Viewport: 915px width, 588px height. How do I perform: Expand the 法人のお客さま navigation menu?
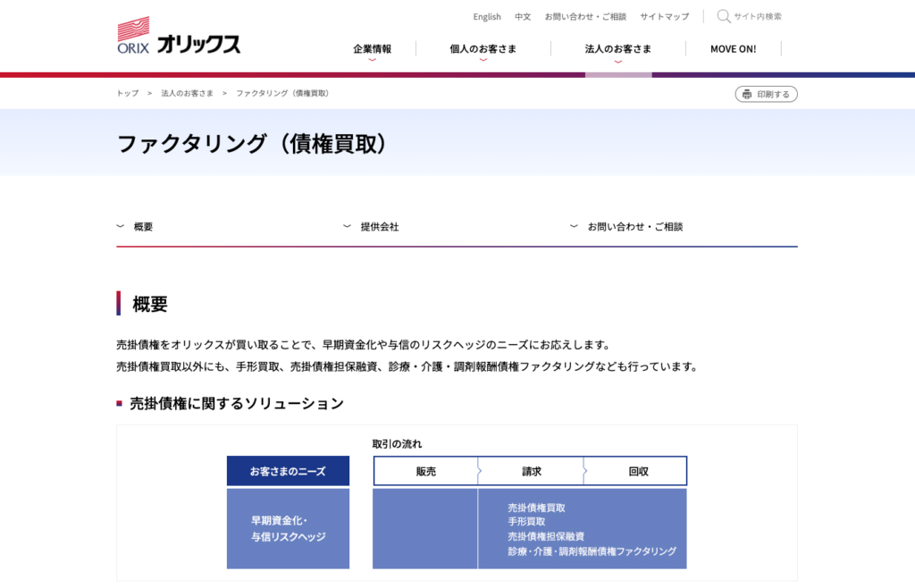[617, 49]
